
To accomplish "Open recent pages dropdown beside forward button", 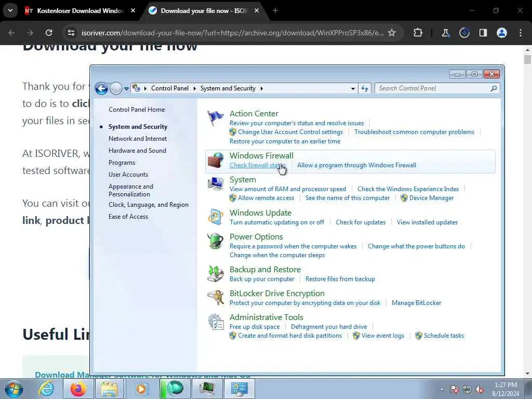I will click(126, 89).
